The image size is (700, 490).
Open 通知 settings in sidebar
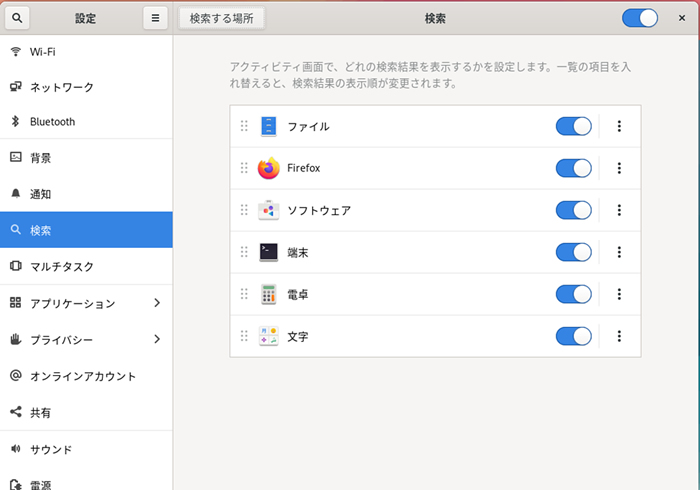(40, 194)
